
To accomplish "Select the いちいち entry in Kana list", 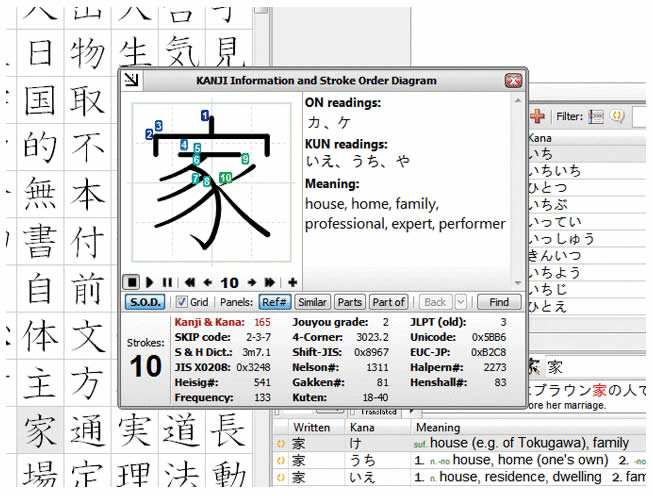I will 587,171.
